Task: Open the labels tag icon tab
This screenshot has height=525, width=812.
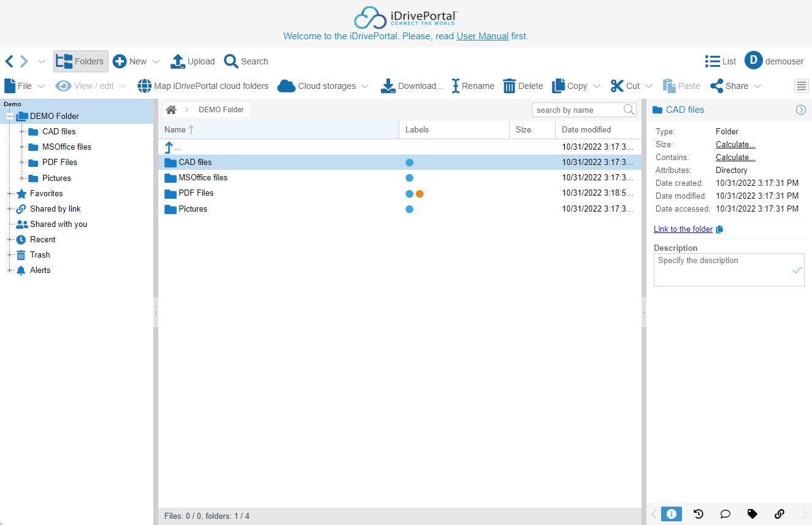Action: [753, 514]
